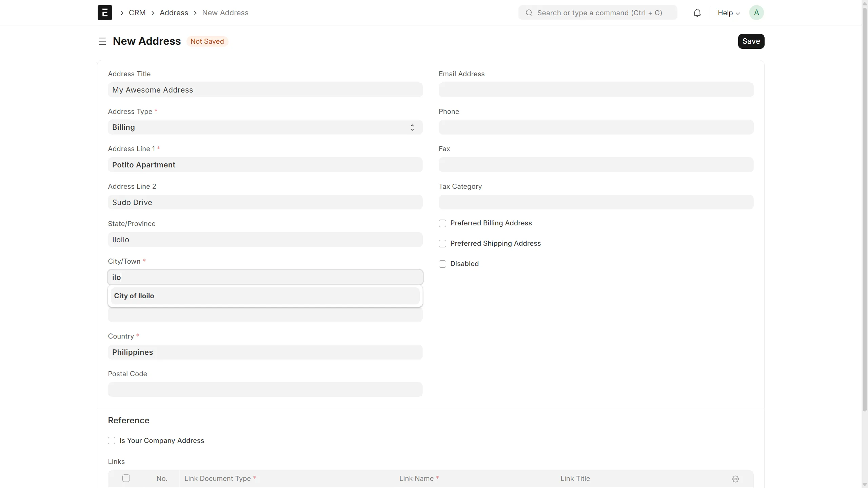Save the new address
The width and height of the screenshot is (868, 488).
tap(751, 41)
